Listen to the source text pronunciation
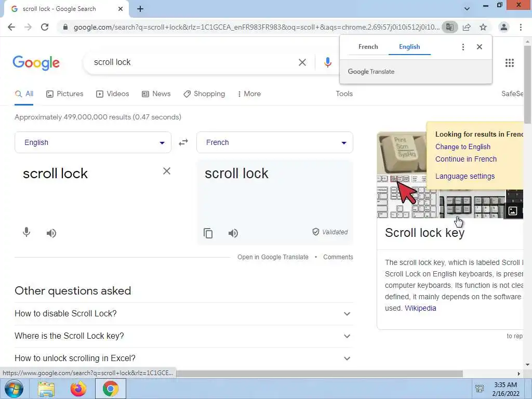532x399 pixels. pos(51,233)
